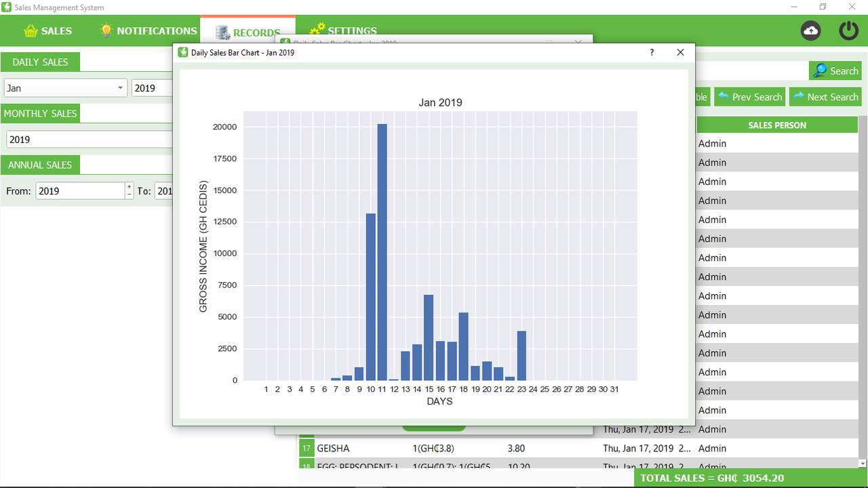Click the chart dialog help question mark

[652, 52]
